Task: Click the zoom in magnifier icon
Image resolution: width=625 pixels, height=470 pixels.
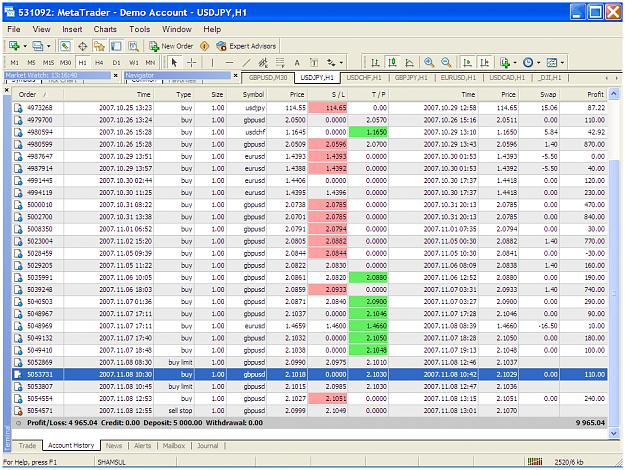Action: click(x=429, y=63)
